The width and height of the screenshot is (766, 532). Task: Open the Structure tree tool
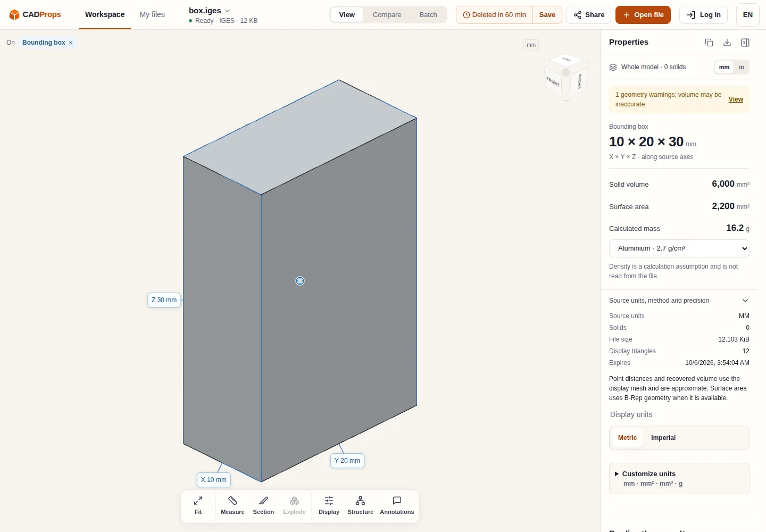coord(360,505)
